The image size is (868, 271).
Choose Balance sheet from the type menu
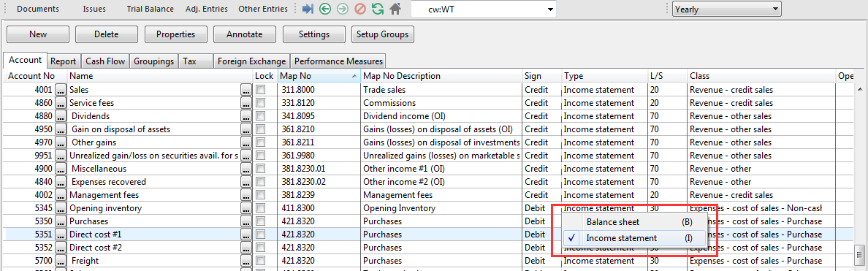[x=634, y=222]
